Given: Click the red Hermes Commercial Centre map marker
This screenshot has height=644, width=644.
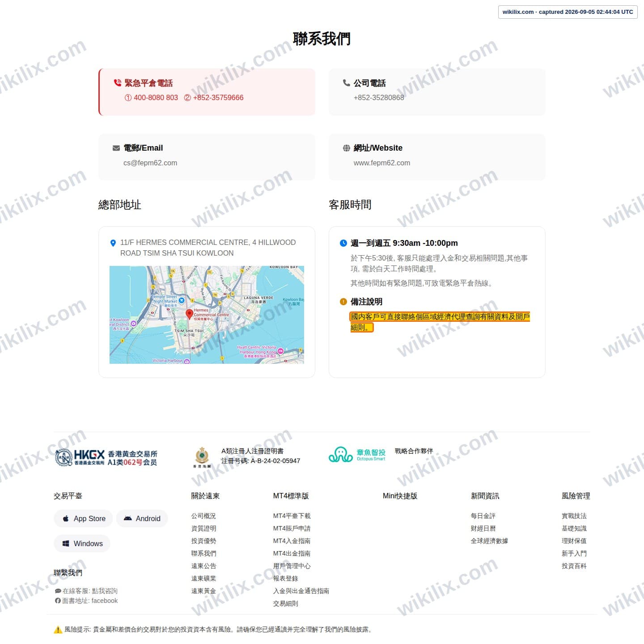Looking at the screenshot, I should point(190,314).
